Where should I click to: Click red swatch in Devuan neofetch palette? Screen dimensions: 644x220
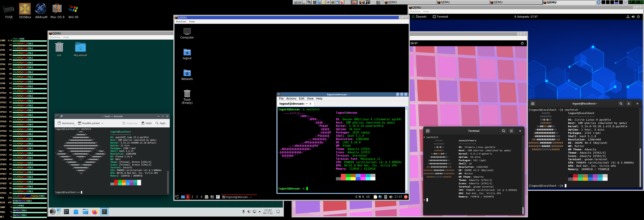click(x=343, y=177)
